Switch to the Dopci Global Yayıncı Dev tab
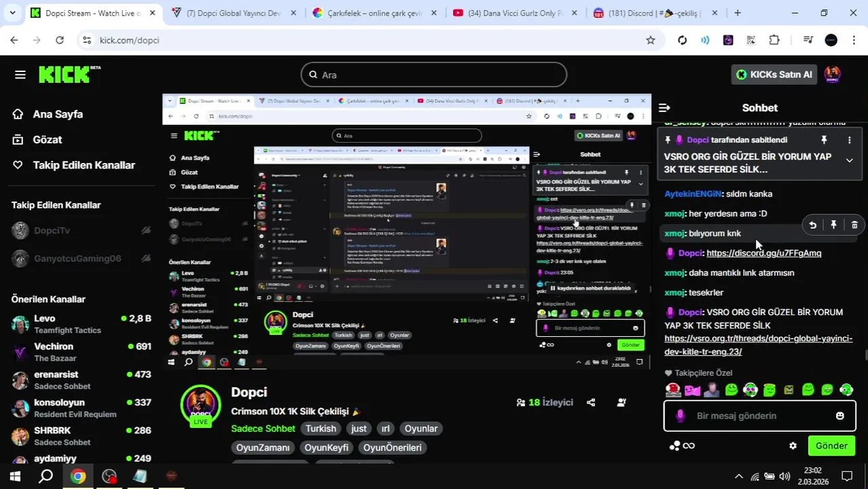 coord(233,13)
